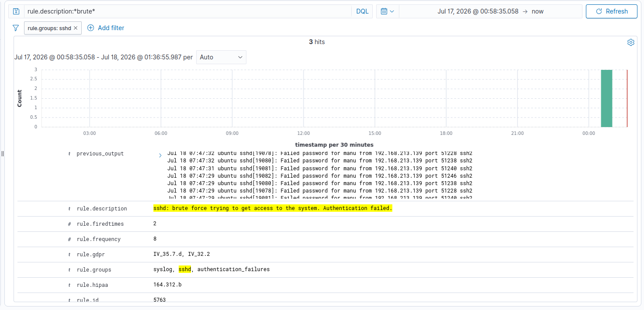Image resolution: width=644 pixels, height=310 pixels.
Task: Change the end time 'now'
Action: tap(537, 11)
